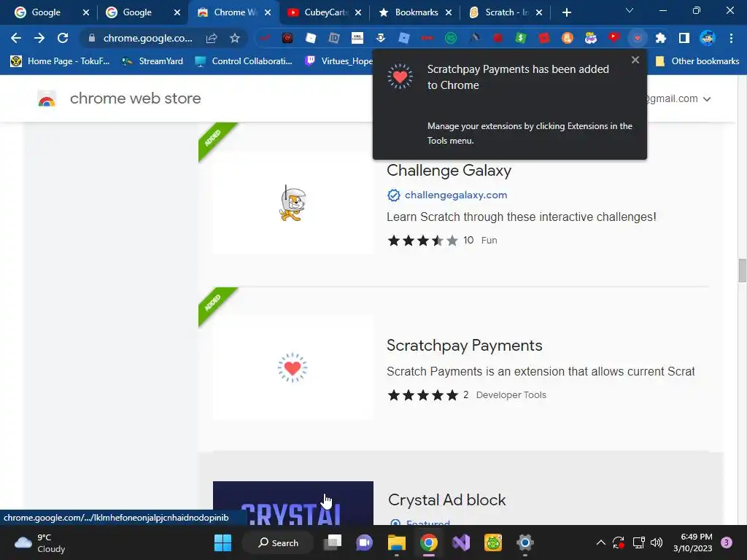Open the StreamYard bookmark
The width and height of the screenshot is (747, 560).
pyautogui.click(x=152, y=61)
